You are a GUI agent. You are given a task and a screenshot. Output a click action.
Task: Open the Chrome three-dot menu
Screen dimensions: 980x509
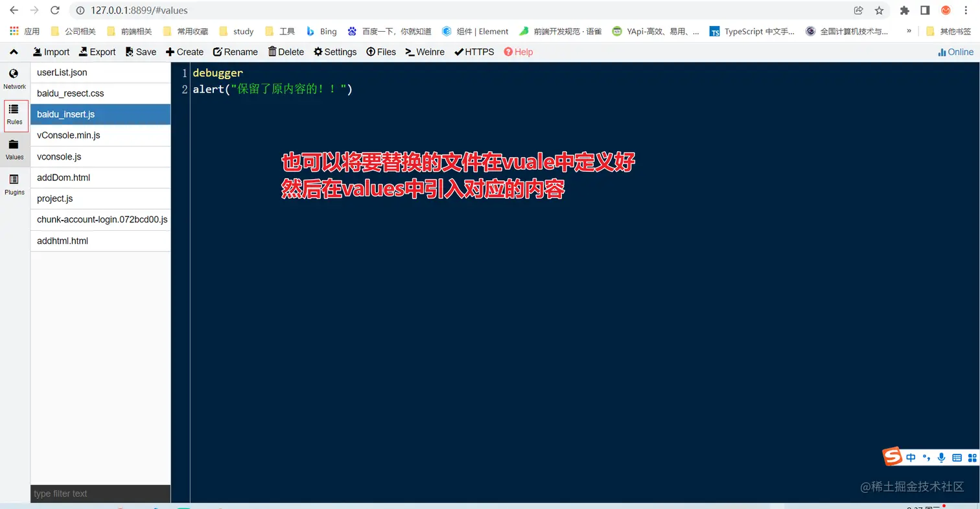(x=966, y=10)
